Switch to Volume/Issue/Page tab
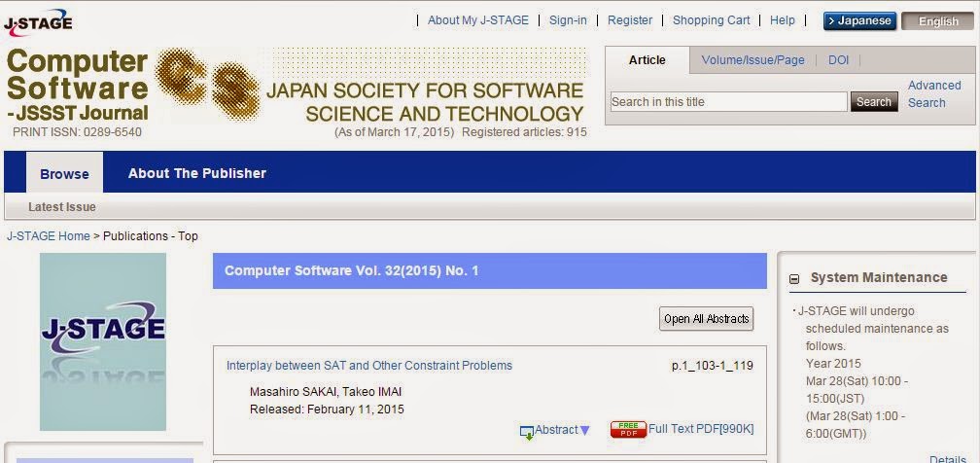This screenshot has width=980, height=463. (752, 60)
